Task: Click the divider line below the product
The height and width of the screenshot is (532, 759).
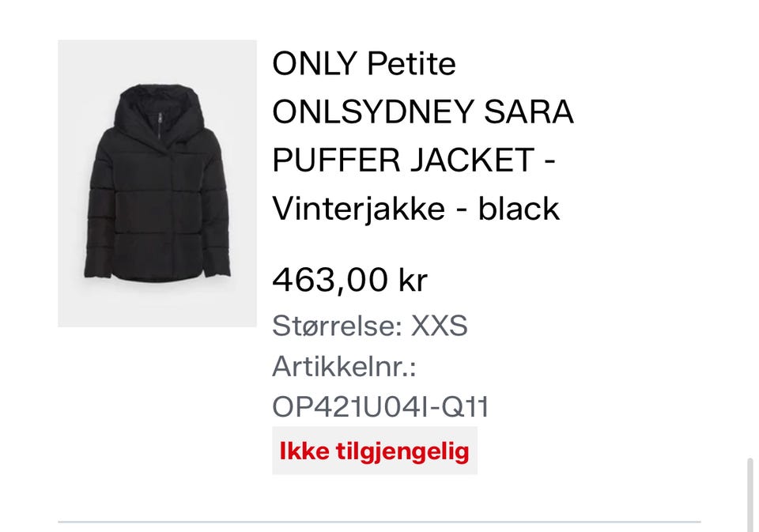Action: [379, 523]
